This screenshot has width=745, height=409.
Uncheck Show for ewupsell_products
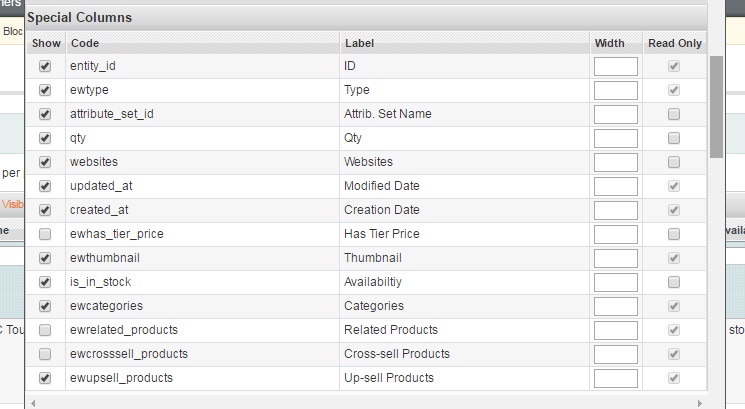coord(44,378)
